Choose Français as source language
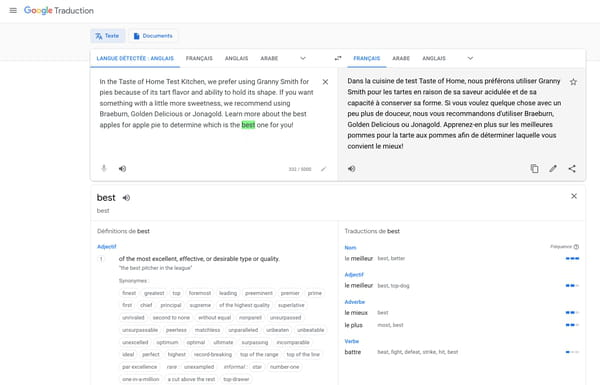The width and height of the screenshot is (600, 385). tap(199, 59)
